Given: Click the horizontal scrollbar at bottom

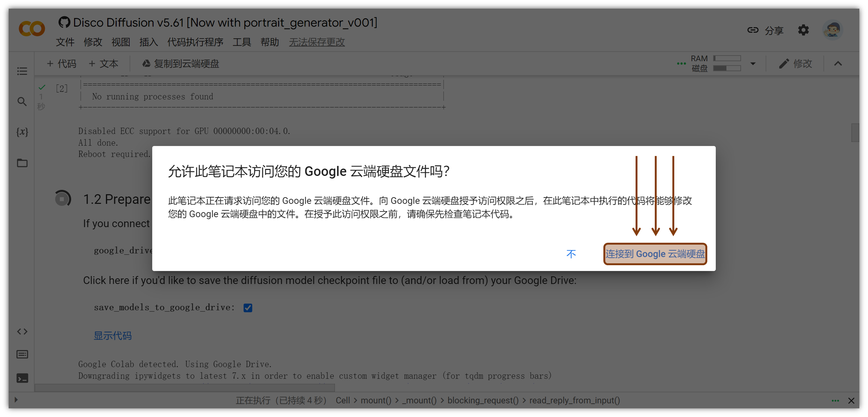Looking at the screenshot, I should coord(185,388).
